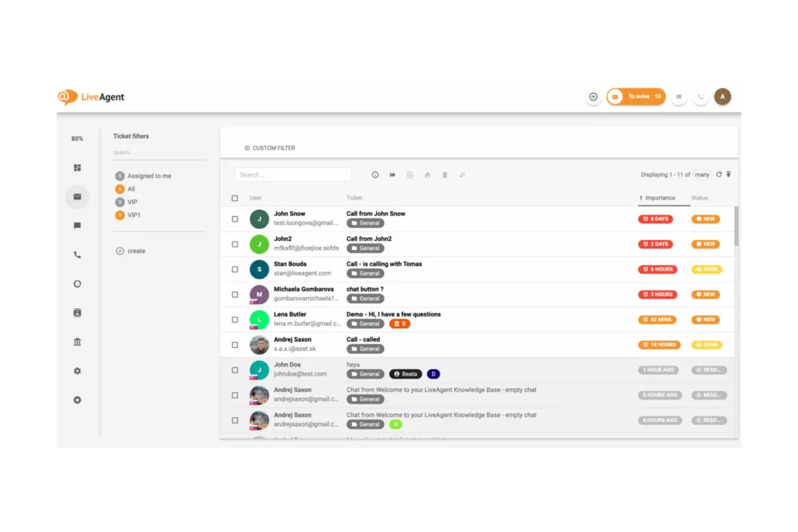Sort tickets by the Importance column

coord(659,198)
